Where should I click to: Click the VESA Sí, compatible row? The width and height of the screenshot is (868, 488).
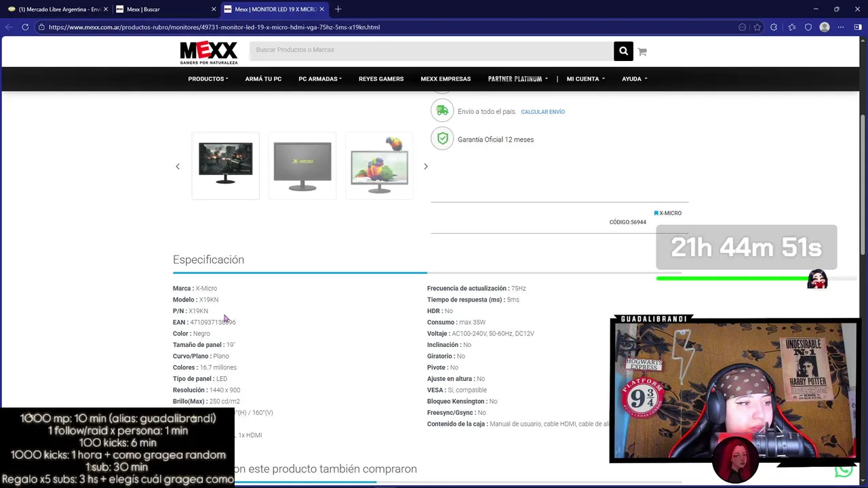point(457,390)
